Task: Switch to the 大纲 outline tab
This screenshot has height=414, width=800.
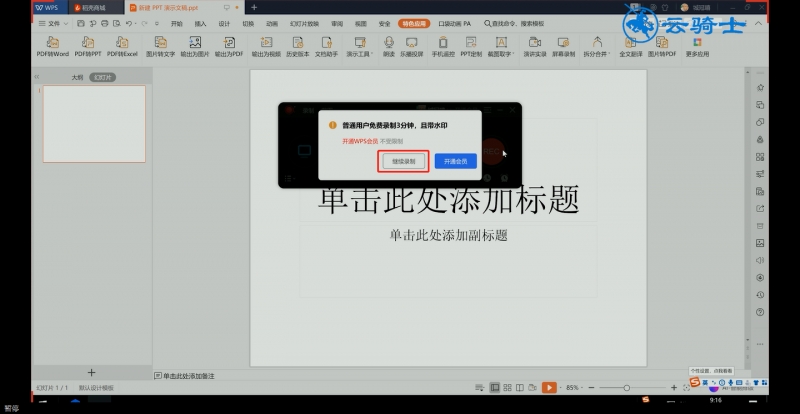Action: pyautogui.click(x=77, y=78)
